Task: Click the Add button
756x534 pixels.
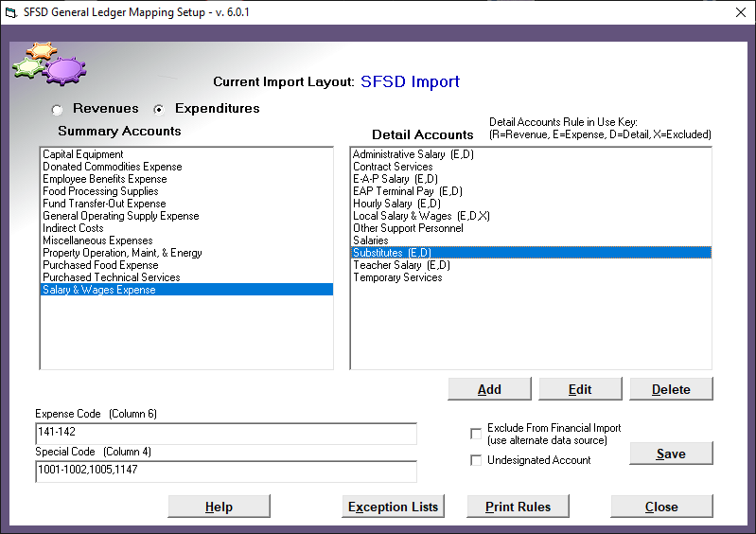Action: (489, 389)
